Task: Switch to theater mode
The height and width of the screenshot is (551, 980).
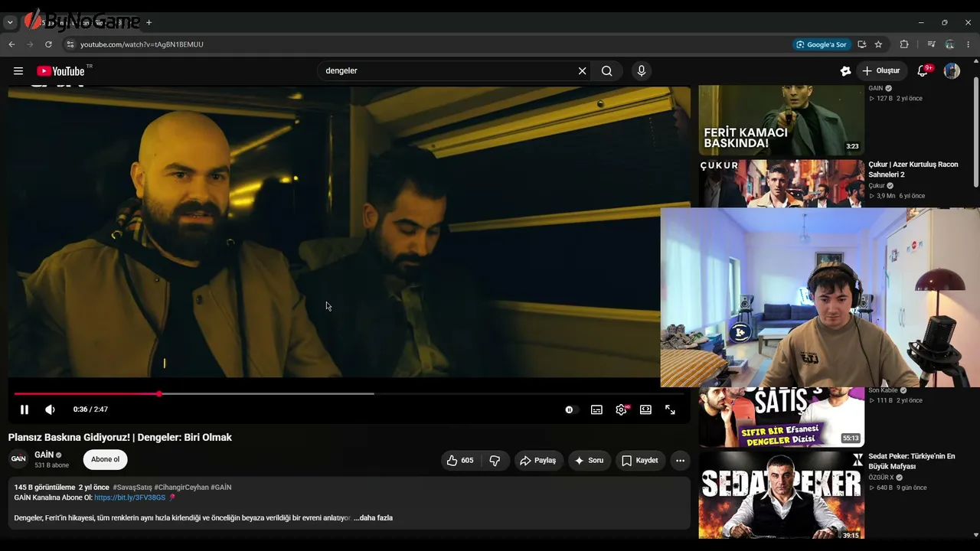Action: coord(645,409)
